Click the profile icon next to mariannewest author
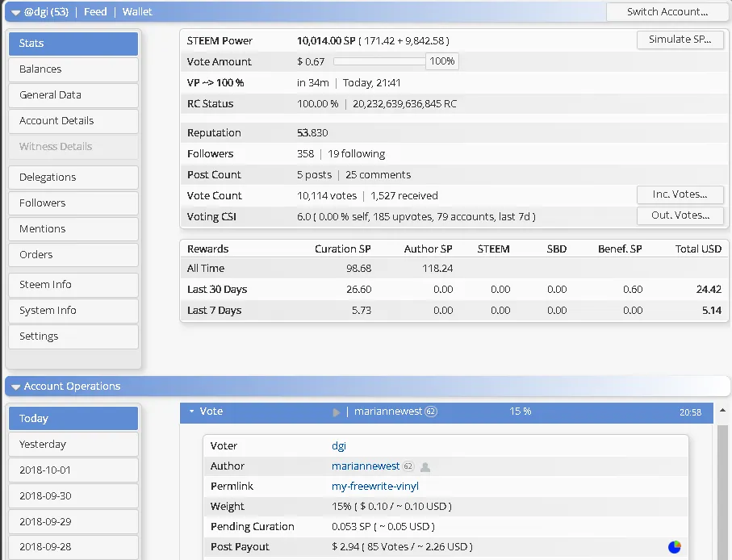This screenshot has height=560, width=732. point(425,466)
